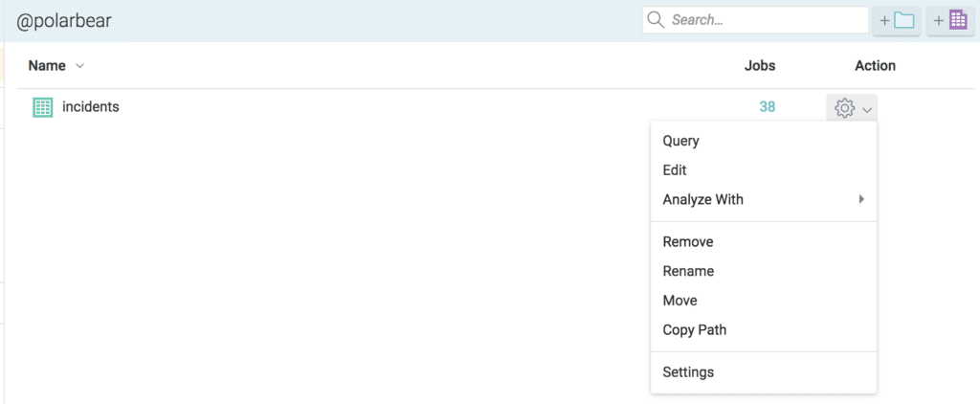
Task: Click the incidents dataset table icon
Action: pos(42,107)
